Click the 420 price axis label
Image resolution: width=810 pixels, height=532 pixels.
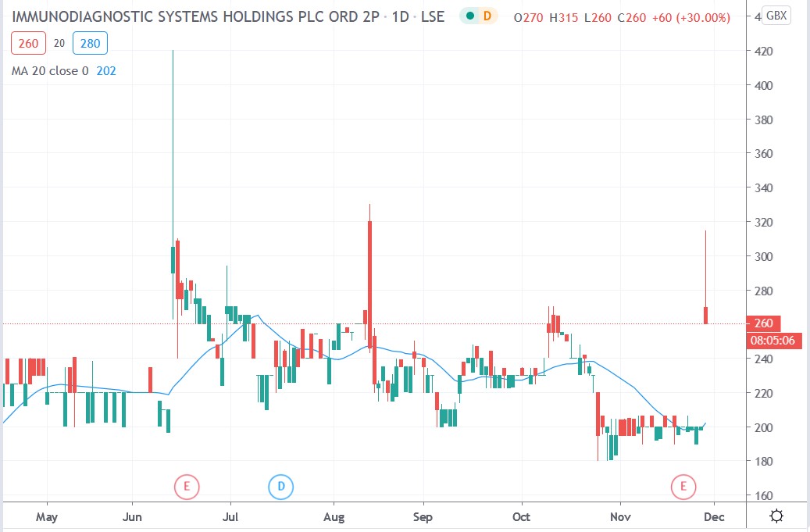pos(763,51)
